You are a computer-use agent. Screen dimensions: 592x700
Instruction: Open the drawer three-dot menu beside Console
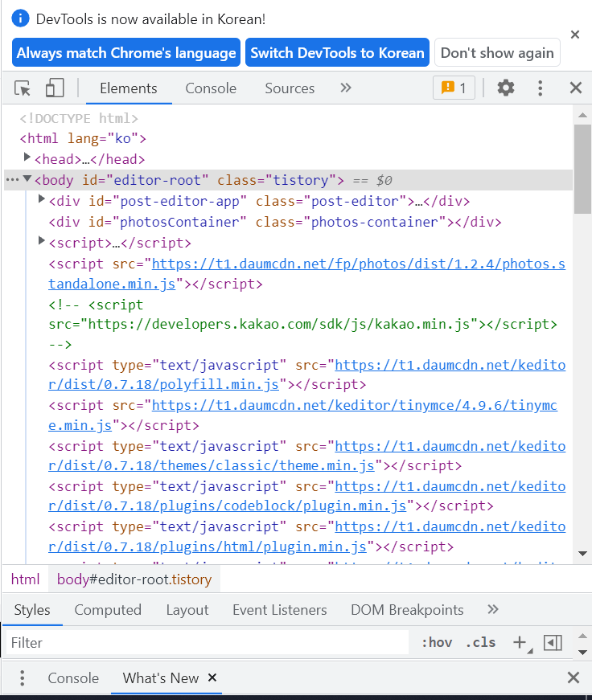point(22,677)
